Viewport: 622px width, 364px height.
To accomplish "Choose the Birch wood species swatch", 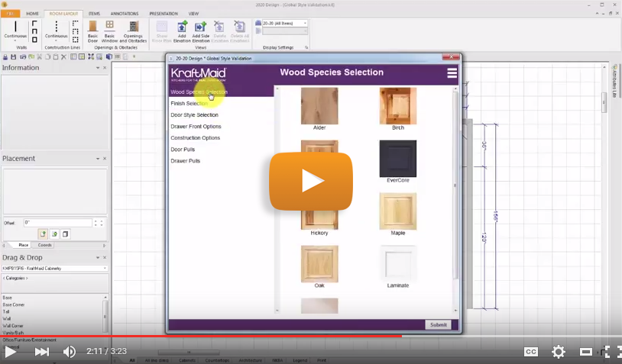I will pos(398,106).
